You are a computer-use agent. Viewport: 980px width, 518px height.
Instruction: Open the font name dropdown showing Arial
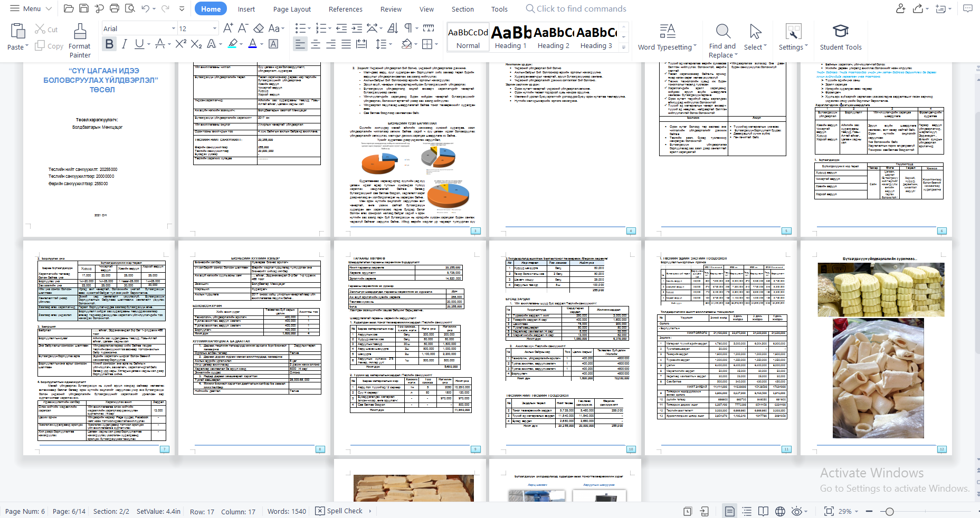point(174,28)
